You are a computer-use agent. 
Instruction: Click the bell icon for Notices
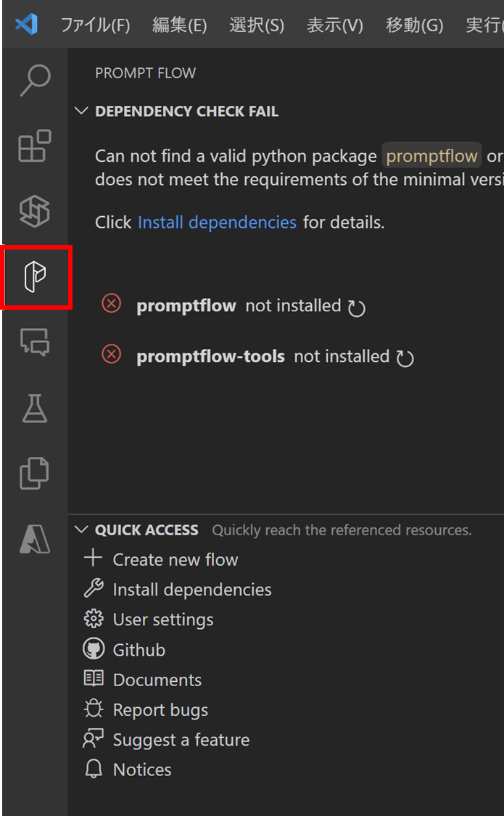94,769
